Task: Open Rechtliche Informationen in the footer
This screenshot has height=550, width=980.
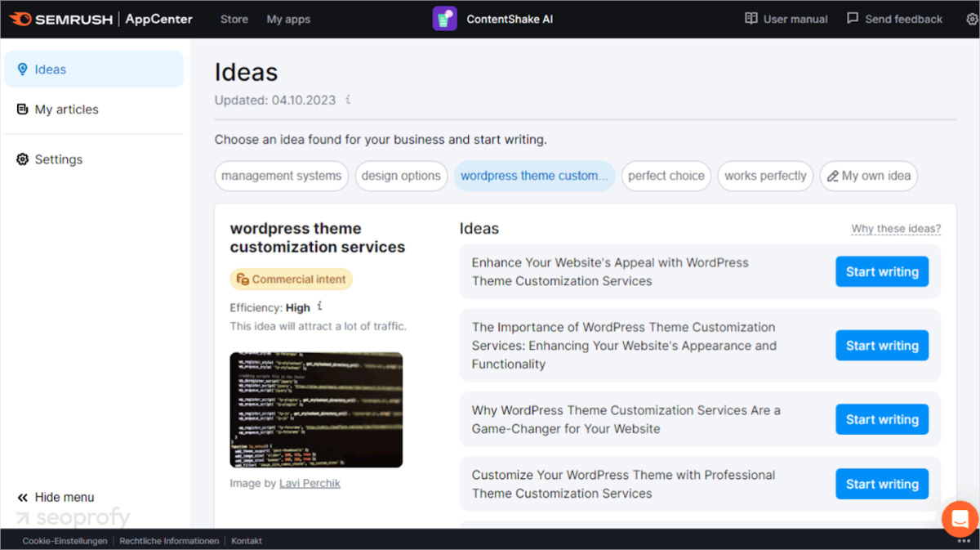Action: [169, 541]
